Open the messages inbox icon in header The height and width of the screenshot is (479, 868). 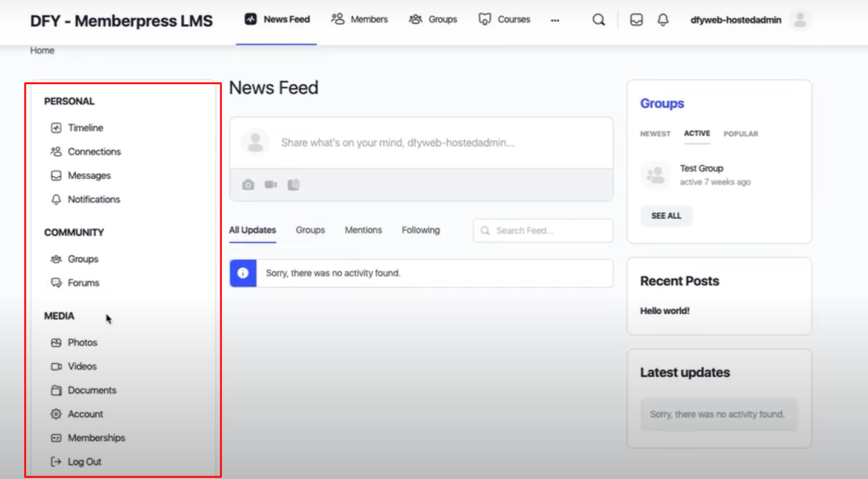tap(636, 20)
